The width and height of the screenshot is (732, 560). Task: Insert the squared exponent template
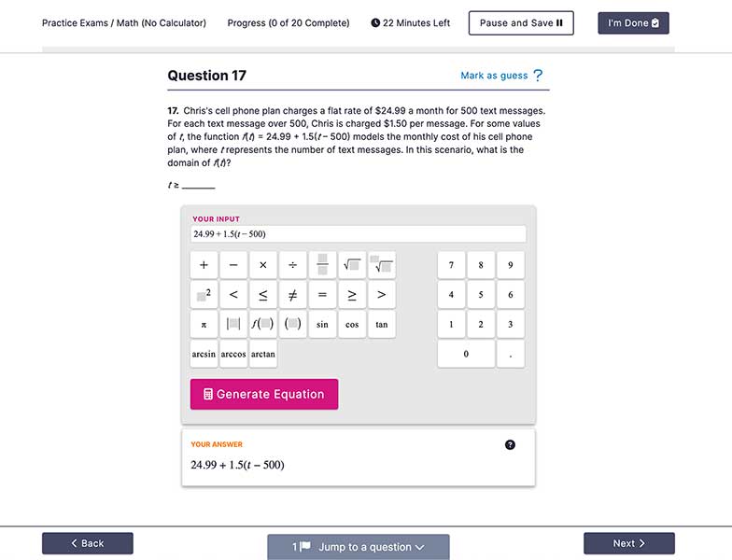click(204, 295)
